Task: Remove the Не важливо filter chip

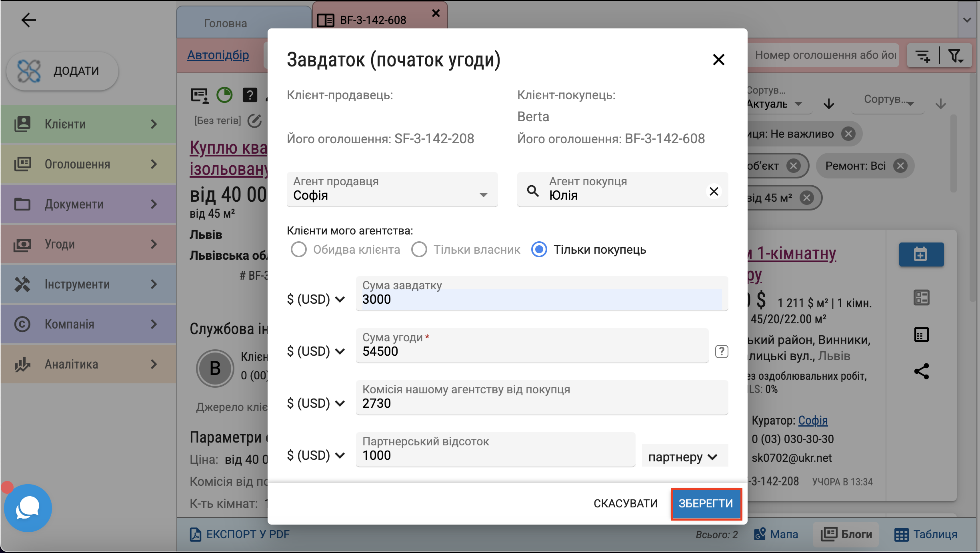Action: [848, 134]
